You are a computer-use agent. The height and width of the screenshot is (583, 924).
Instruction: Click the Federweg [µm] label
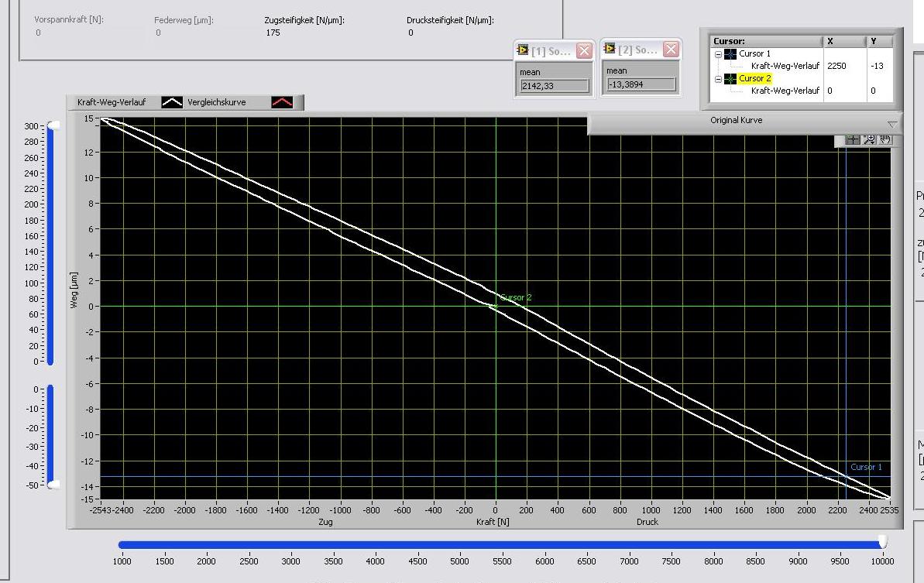click(184, 20)
